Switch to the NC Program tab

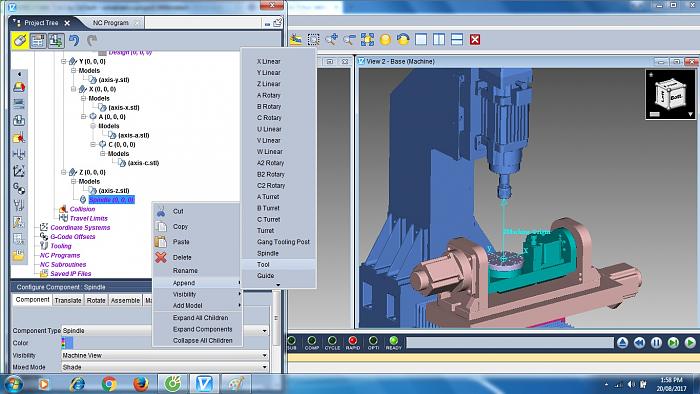(x=110, y=23)
